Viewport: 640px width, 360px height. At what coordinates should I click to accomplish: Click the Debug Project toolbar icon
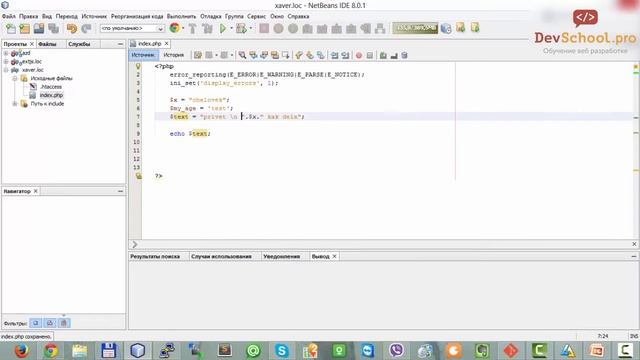pos(241,29)
